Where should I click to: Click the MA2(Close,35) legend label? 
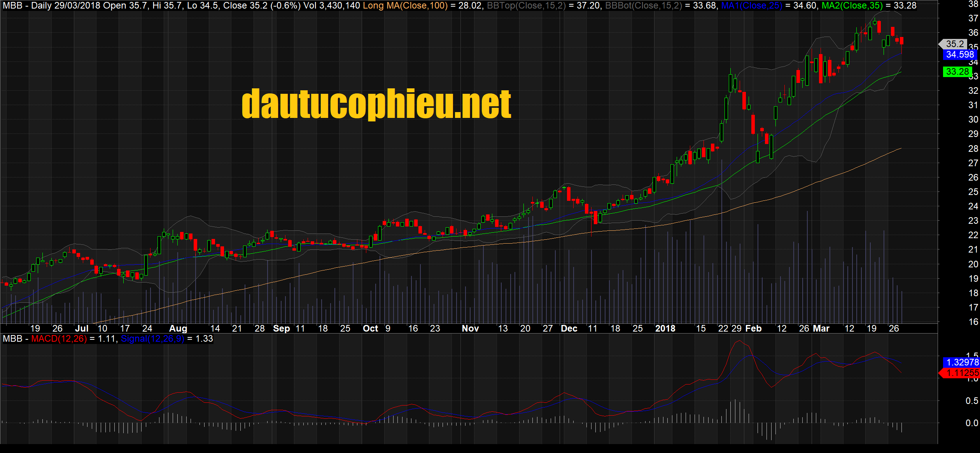(852, 5)
